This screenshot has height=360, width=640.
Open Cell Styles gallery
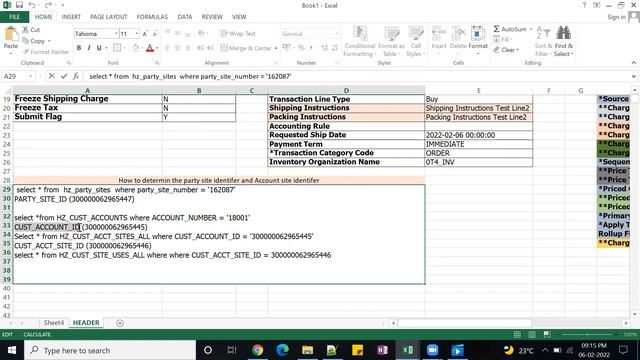[416, 34]
